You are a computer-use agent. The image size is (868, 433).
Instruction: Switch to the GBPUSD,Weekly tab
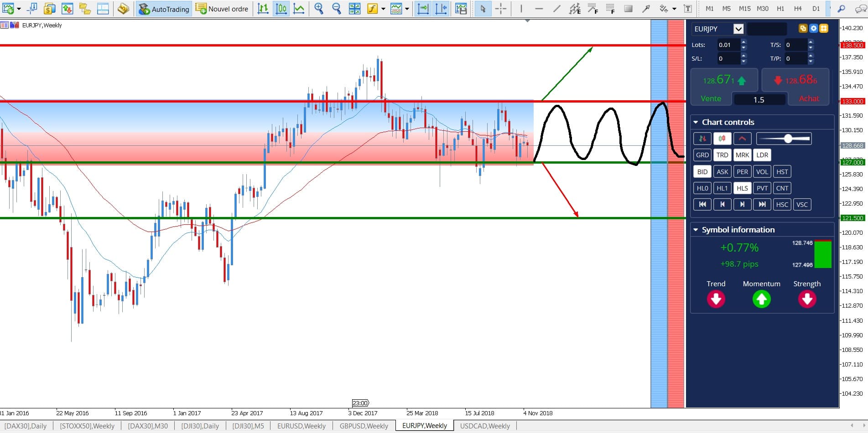tap(364, 426)
